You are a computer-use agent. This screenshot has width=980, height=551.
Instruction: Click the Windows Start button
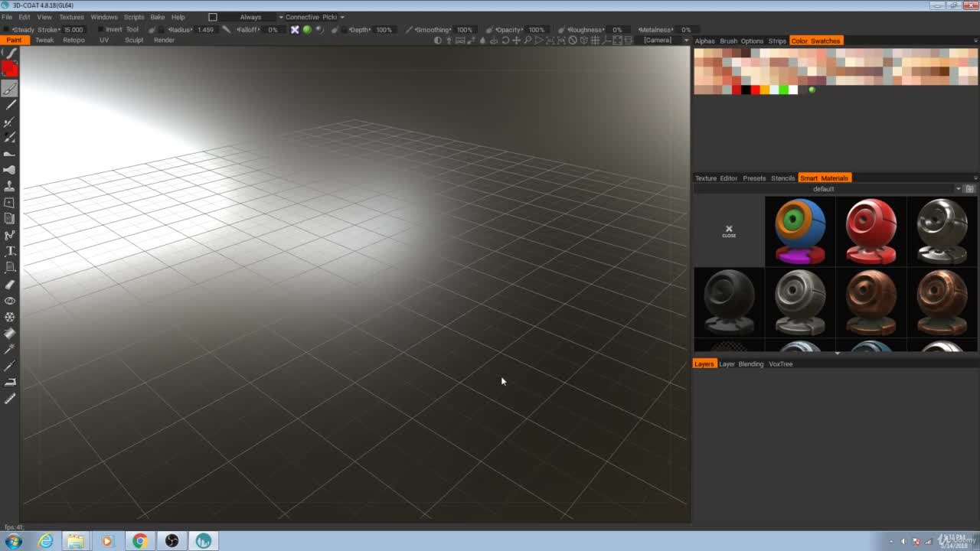[x=14, y=541]
